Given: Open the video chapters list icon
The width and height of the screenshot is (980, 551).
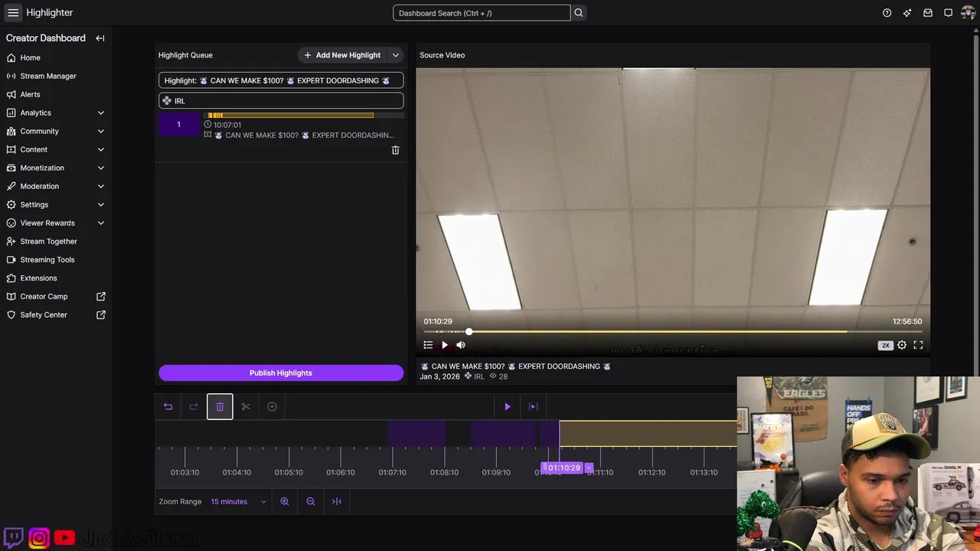Looking at the screenshot, I should click(x=428, y=345).
